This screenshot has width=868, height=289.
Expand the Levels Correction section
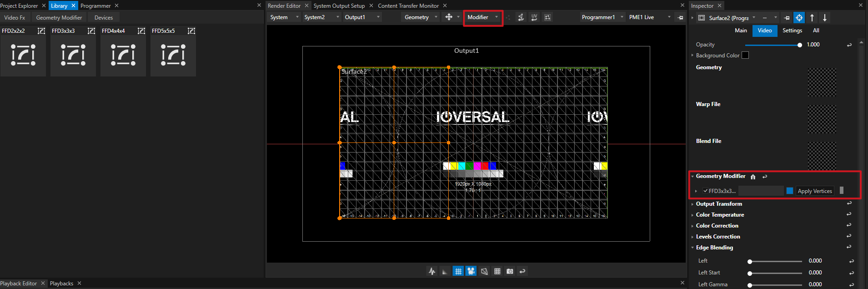pos(692,237)
